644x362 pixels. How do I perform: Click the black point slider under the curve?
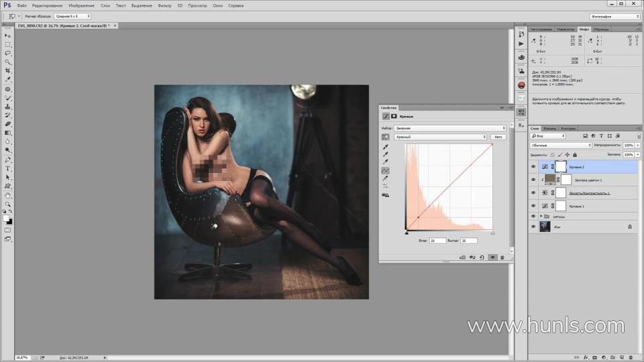[407, 233]
